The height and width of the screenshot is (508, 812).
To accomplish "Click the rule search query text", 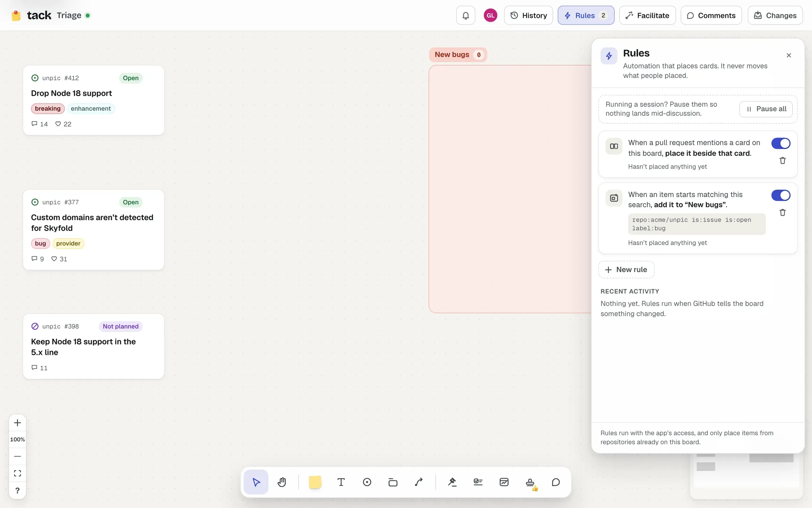I will [x=697, y=224].
